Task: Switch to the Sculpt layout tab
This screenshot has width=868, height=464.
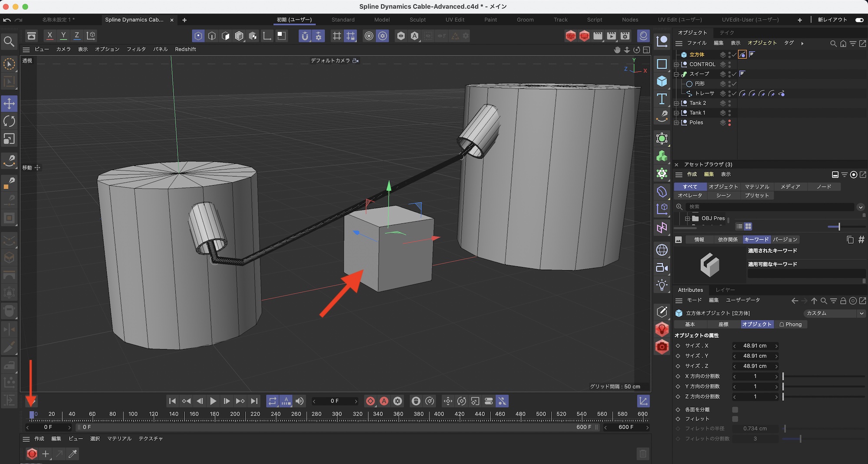Action: tap(418, 20)
